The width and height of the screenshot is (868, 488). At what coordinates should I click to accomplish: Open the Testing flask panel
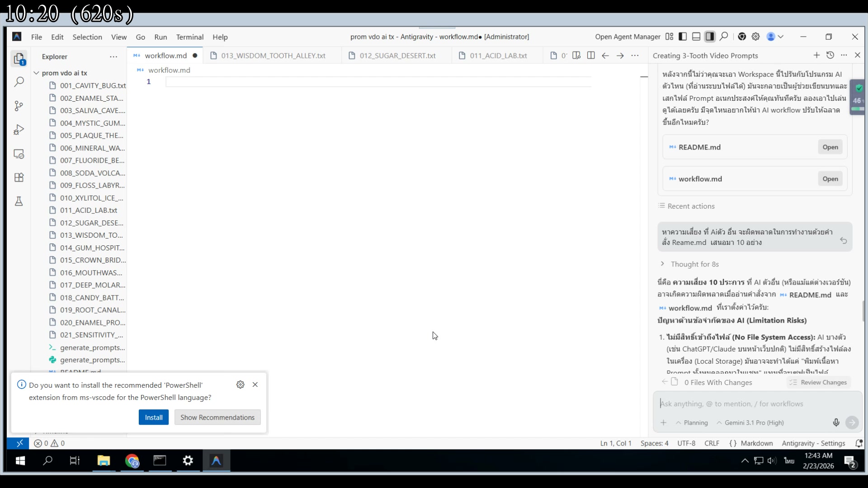[19, 202]
